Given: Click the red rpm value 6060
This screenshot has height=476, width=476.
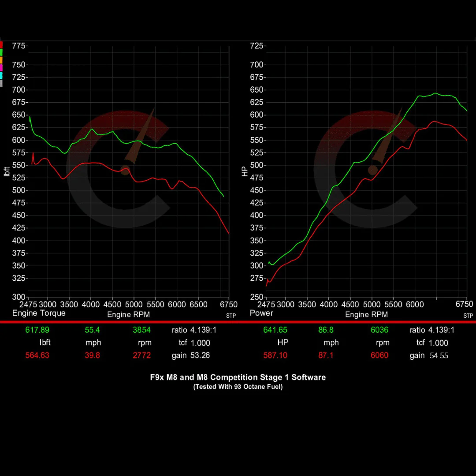Looking at the screenshot, I should pos(379,355).
